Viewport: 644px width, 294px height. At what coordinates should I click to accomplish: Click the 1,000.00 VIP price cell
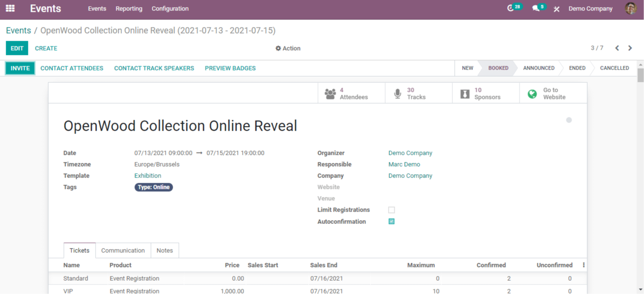coord(232,291)
